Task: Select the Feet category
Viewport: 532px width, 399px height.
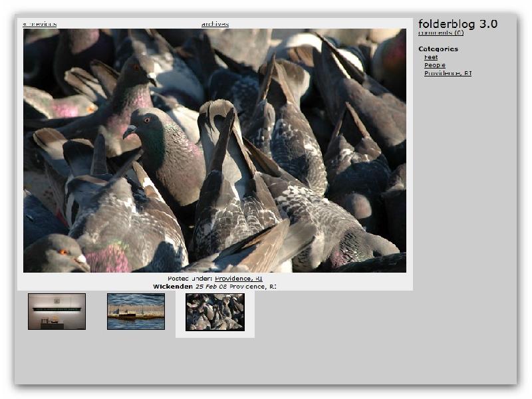Action: [431, 57]
